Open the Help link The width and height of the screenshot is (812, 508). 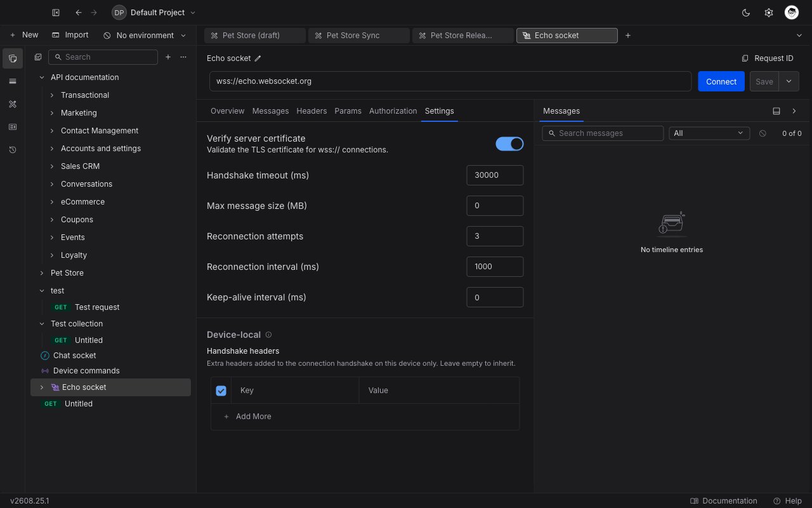(x=787, y=501)
